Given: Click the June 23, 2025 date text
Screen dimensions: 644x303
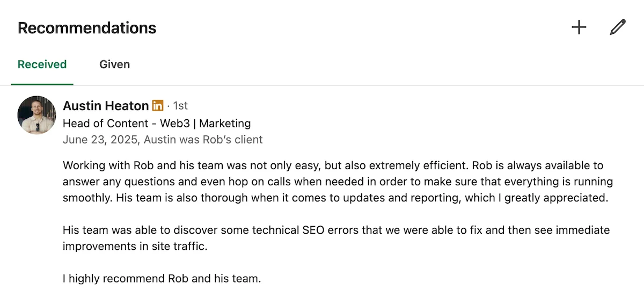Looking at the screenshot, I should [101, 140].
